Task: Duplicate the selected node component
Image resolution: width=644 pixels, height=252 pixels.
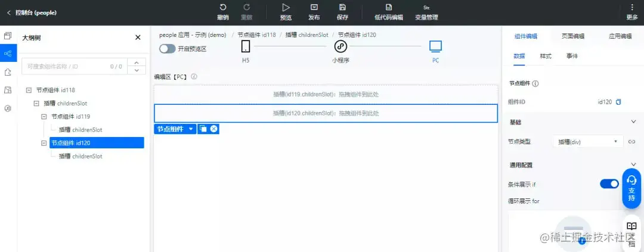Action: tap(203, 129)
